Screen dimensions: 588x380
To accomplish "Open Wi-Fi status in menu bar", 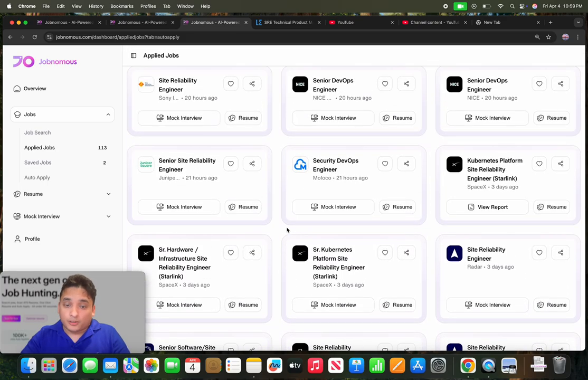I will (500, 6).
